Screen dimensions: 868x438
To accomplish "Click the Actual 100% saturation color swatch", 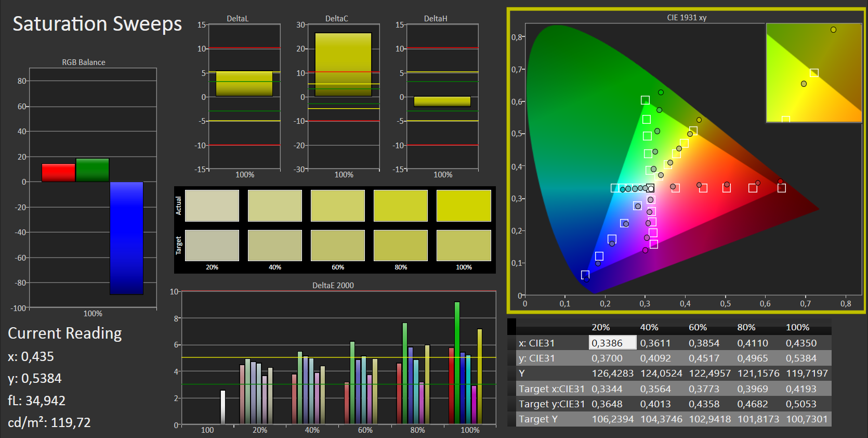I will (x=464, y=205).
